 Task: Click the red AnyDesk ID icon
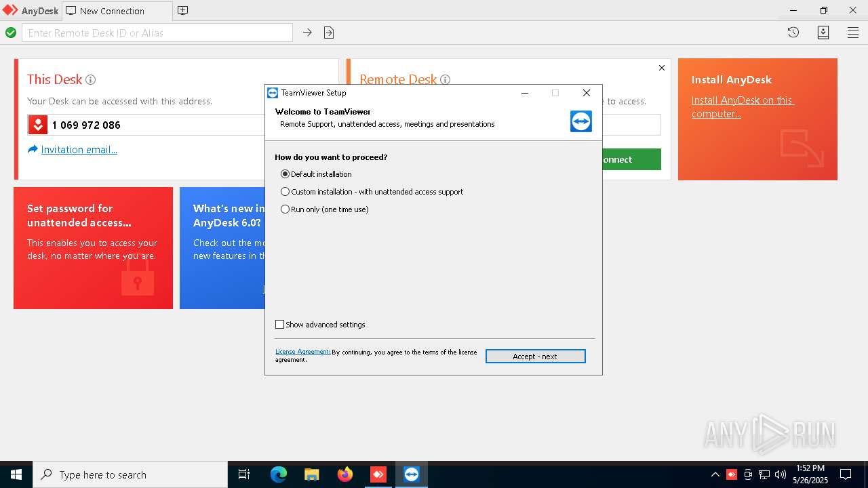38,125
